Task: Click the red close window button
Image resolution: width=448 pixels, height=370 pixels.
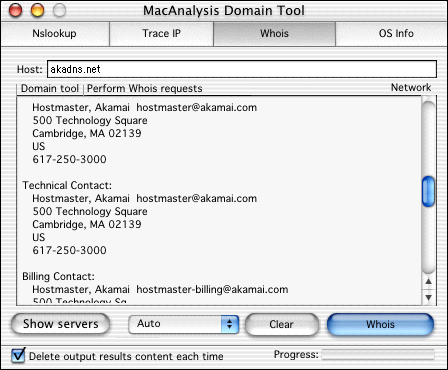Action: [x=15, y=10]
